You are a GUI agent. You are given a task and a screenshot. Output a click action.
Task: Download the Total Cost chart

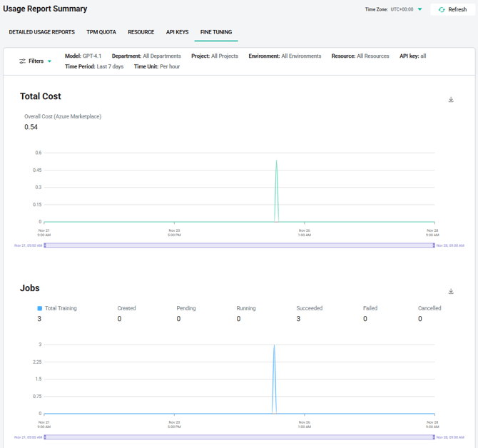[x=451, y=100]
